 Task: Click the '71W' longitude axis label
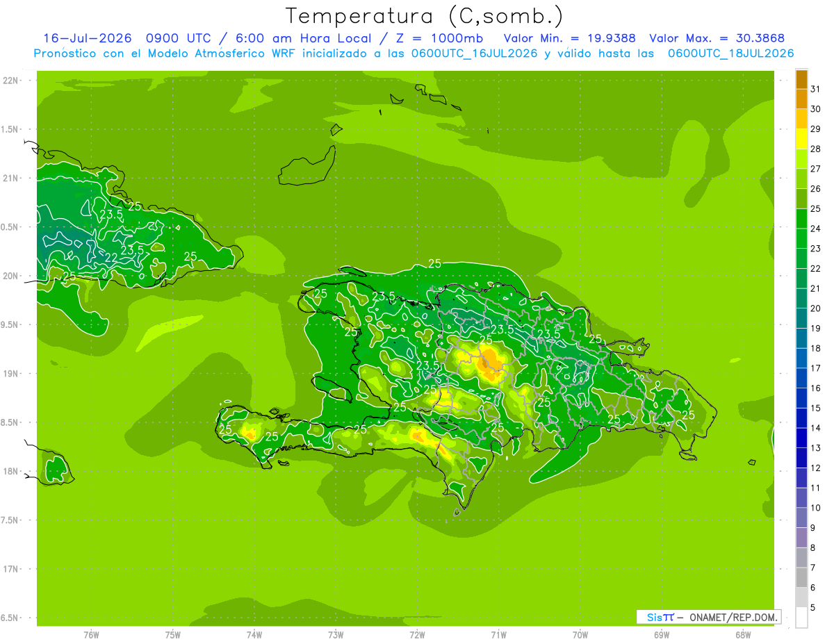pos(498,635)
